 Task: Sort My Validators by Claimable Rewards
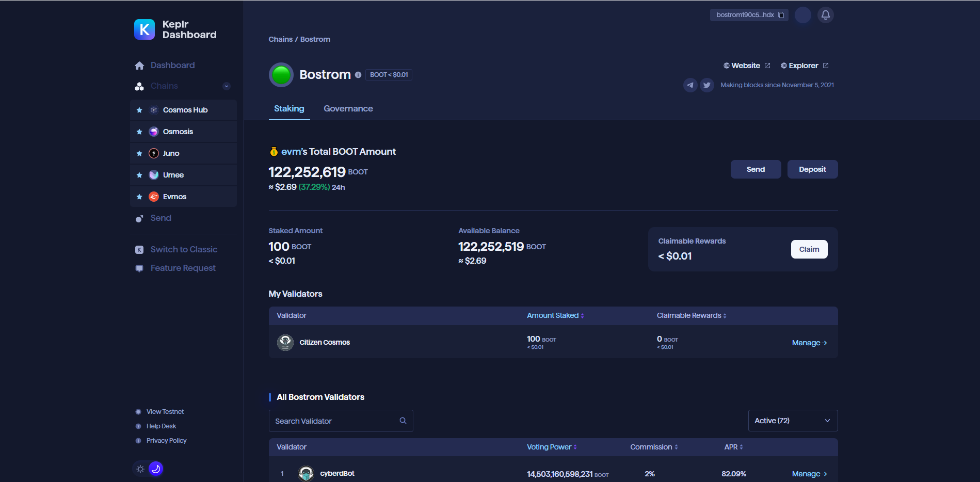[692, 315]
